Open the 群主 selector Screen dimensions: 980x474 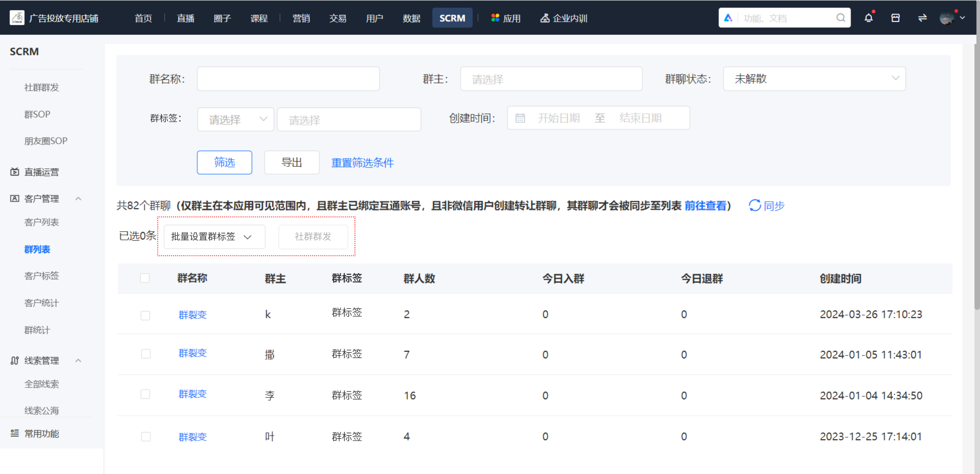point(551,79)
